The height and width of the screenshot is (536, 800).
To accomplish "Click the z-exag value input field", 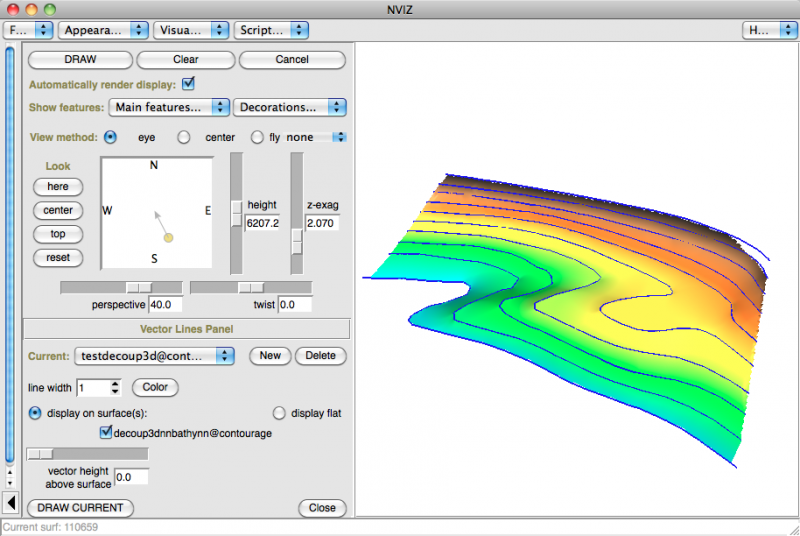I will point(322,223).
